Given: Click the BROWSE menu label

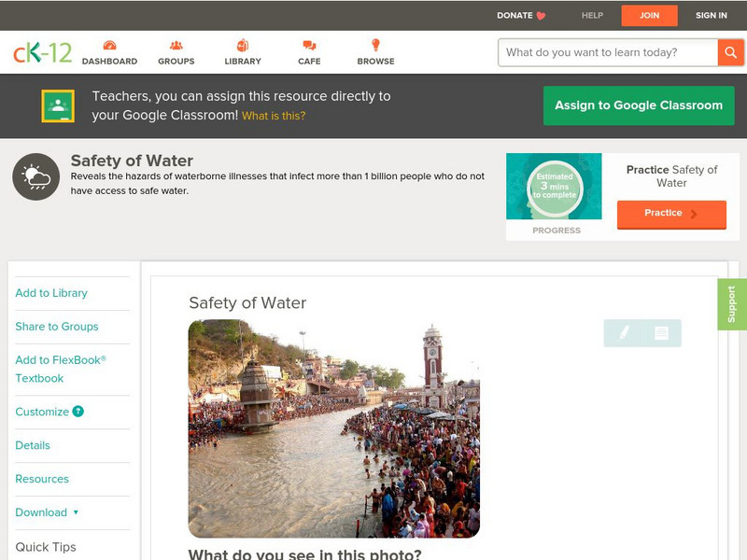Looking at the screenshot, I should pyautogui.click(x=376, y=62).
